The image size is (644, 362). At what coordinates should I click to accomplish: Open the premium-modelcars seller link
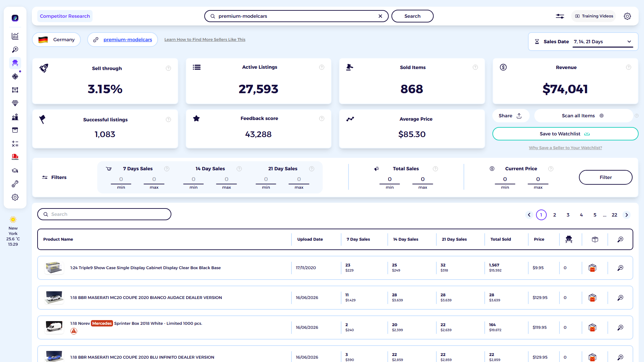click(x=127, y=40)
